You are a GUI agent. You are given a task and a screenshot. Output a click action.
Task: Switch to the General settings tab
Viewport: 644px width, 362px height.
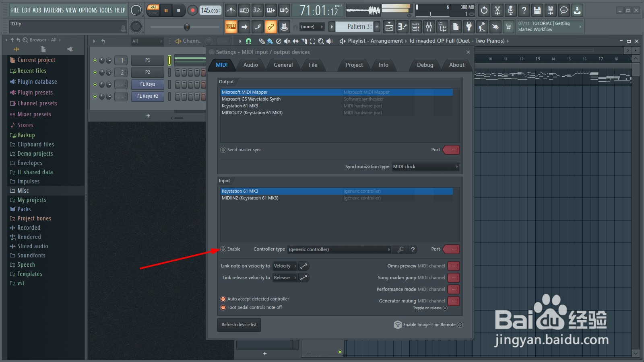click(283, 65)
